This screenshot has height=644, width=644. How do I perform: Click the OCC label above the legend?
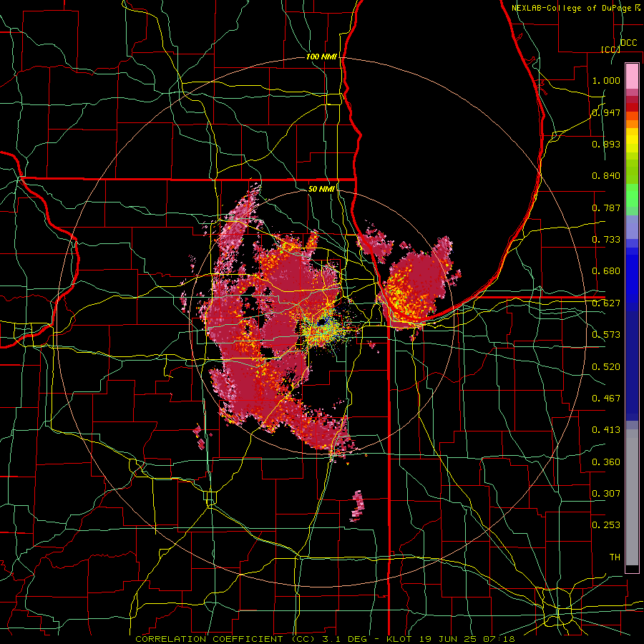click(628, 43)
